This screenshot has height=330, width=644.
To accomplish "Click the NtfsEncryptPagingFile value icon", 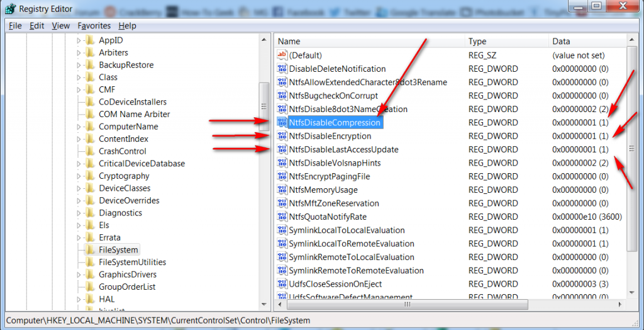I will click(x=282, y=176).
